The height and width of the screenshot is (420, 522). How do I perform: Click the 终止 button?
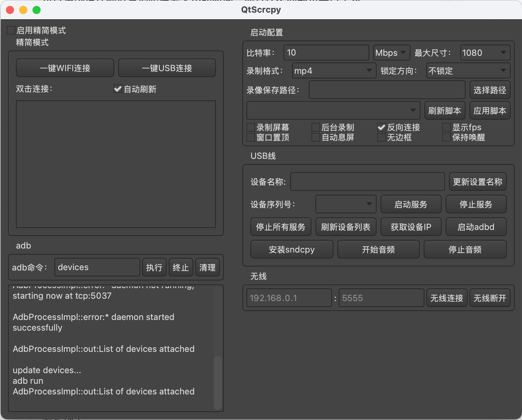[x=181, y=267]
